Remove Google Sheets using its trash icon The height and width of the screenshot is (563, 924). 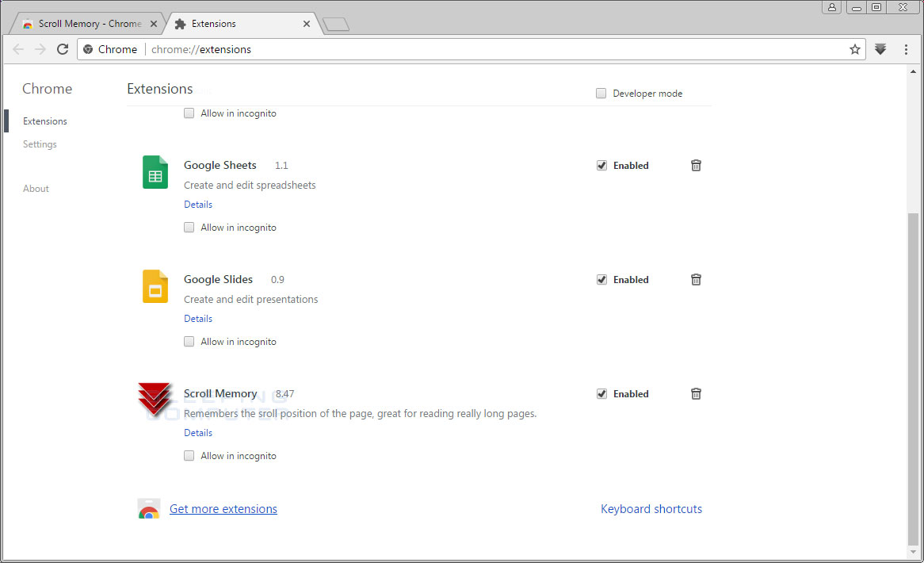696,165
